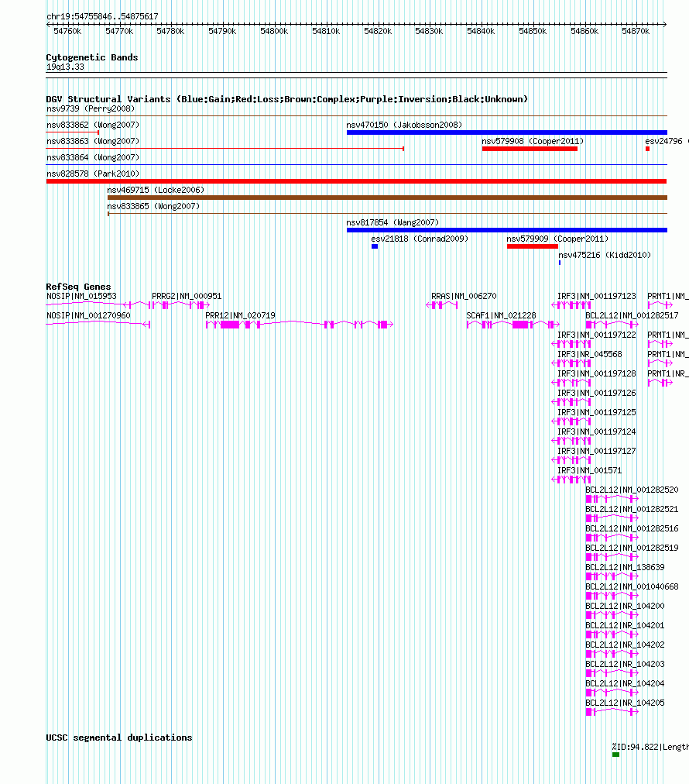Click the IRF3|NM_001197126 transcript label
The height and width of the screenshot is (784, 689).
tap(597, 393)
